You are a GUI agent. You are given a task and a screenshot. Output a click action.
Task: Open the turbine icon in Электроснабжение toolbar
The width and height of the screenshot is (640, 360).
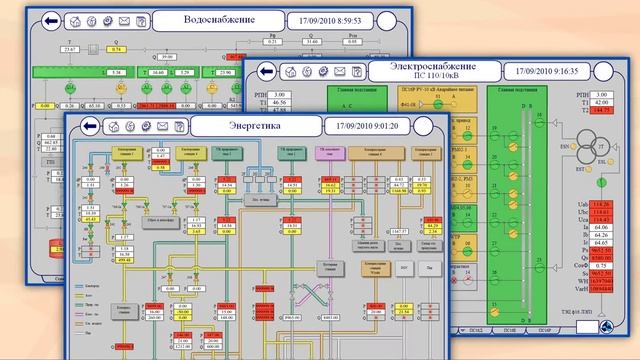[307, 72]
